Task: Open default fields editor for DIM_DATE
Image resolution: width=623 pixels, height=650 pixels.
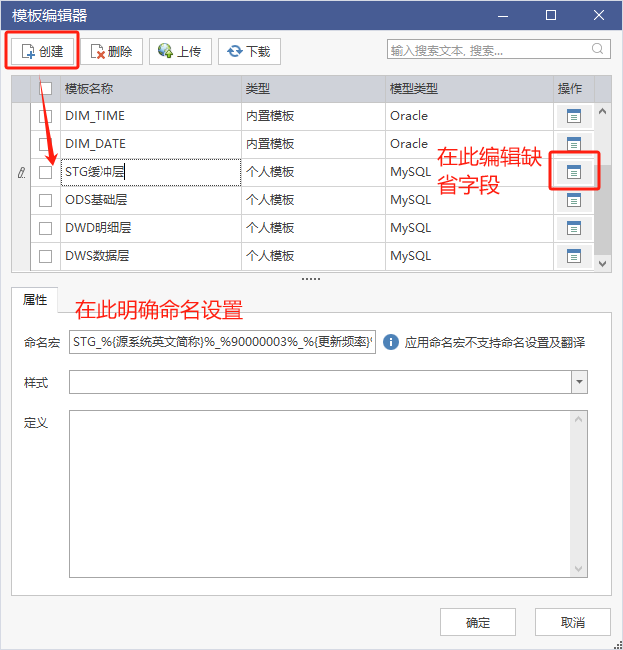Action: coord(574,144)
